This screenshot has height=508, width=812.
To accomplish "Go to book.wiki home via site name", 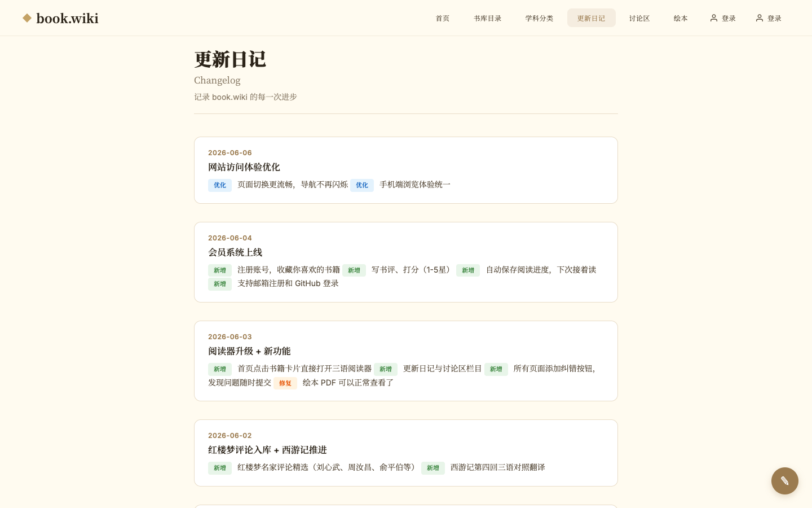I will [67, 19].
